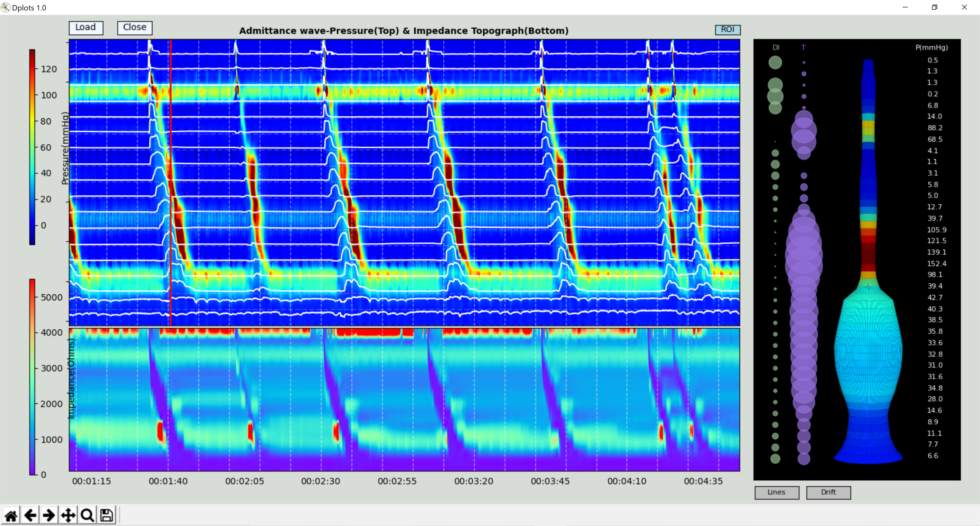Click the 00:04:10 time axis label

627,481
